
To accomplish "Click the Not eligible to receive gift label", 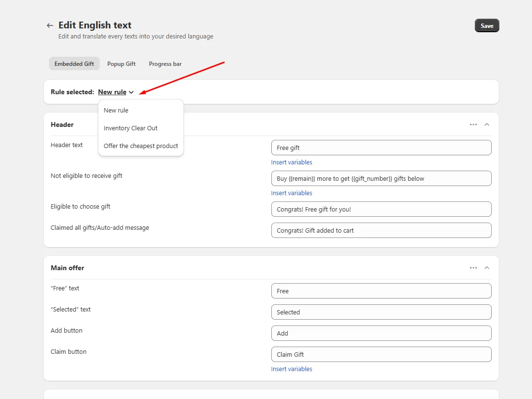I will 86,176.
